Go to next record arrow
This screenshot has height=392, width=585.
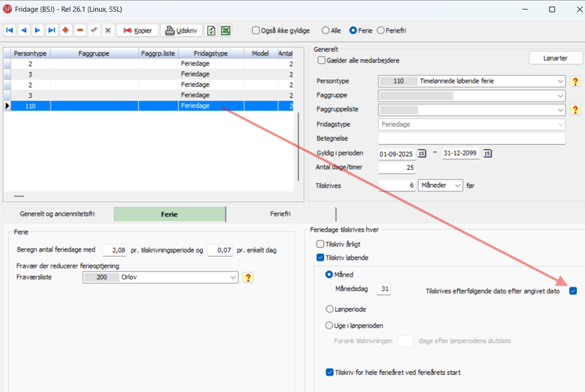point(37,30)
